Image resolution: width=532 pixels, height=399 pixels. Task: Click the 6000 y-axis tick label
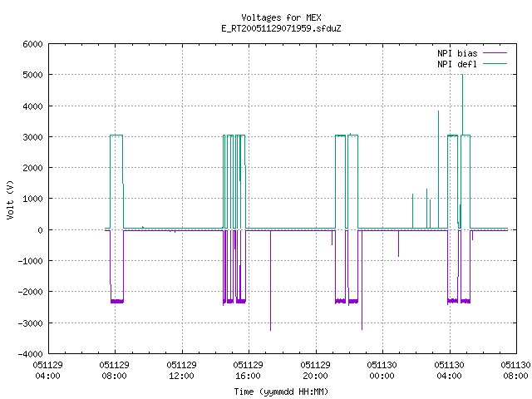(x=33, y=44)
